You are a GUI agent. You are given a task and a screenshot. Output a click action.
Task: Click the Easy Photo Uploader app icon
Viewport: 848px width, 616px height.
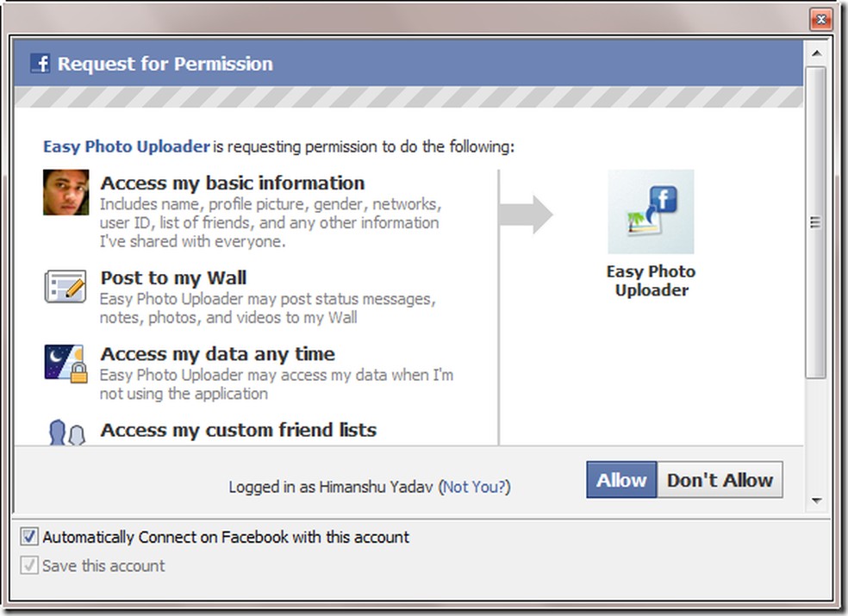pos(651,212)
